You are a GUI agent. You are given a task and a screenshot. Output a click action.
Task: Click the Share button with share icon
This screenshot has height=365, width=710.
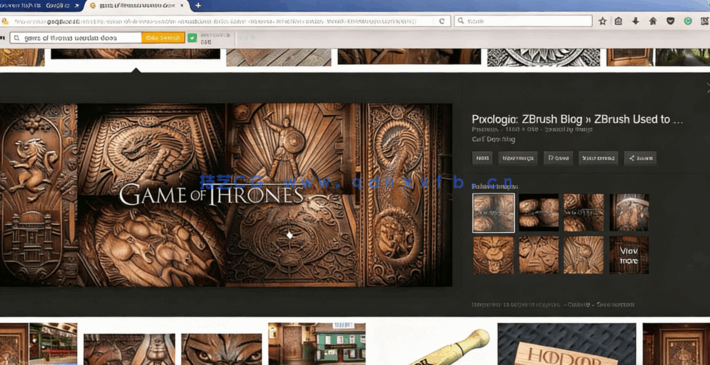(640, 158)
